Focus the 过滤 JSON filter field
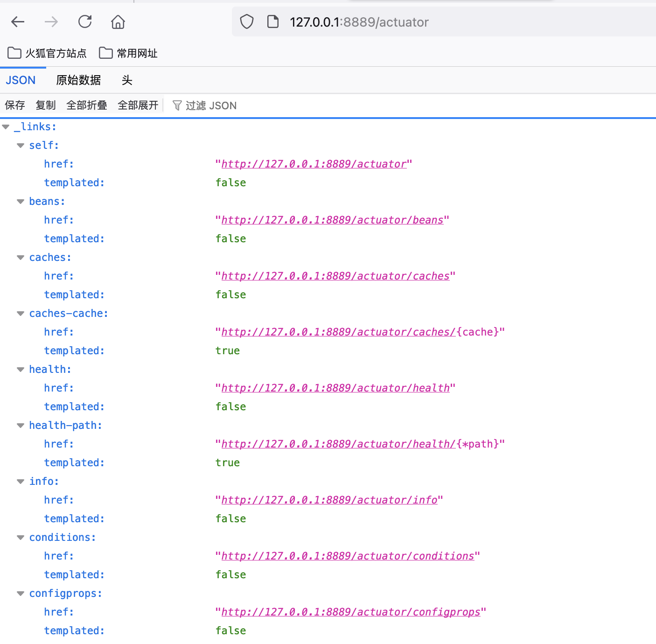Image resolution: width=656 pixels, height=644 pixels. tap(211, 106)
